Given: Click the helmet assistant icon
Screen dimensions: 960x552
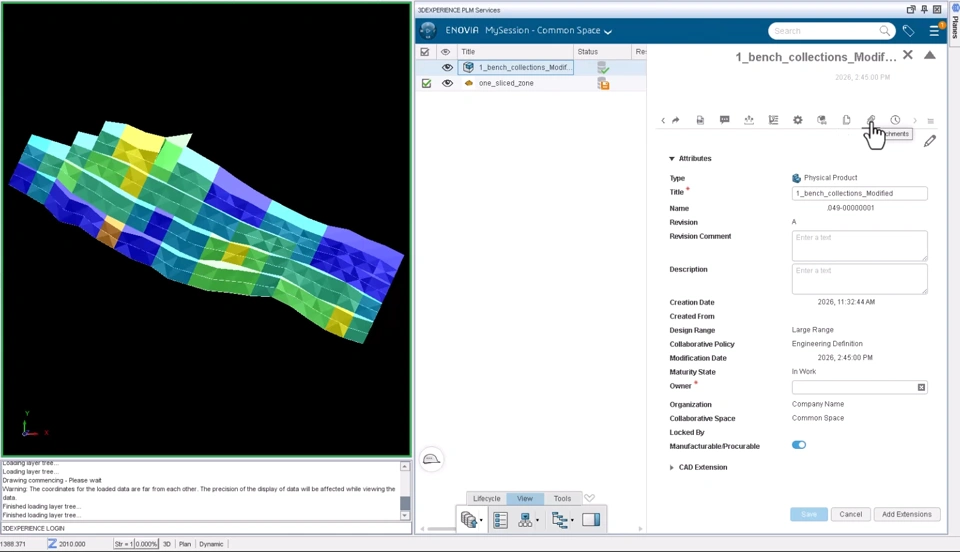Looking at the screenshot, I should point(431,459).
